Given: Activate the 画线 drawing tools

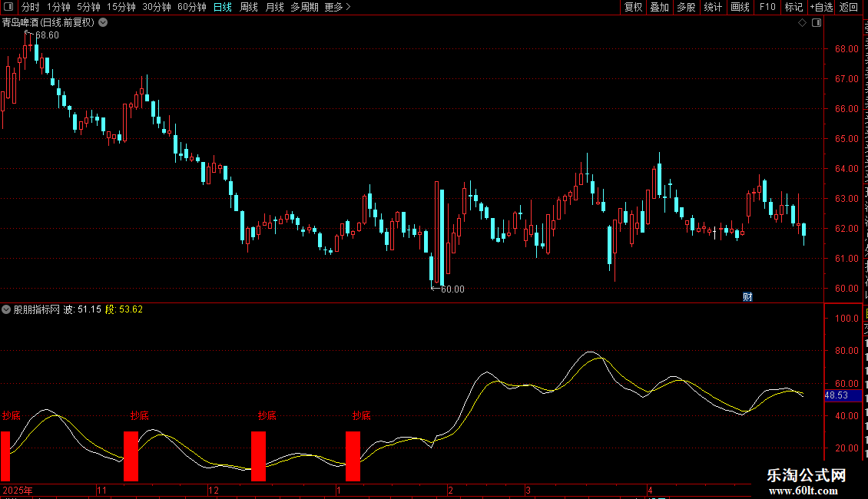Looking at the screenshot, I should pyautogui.click(x=740, y=7).
